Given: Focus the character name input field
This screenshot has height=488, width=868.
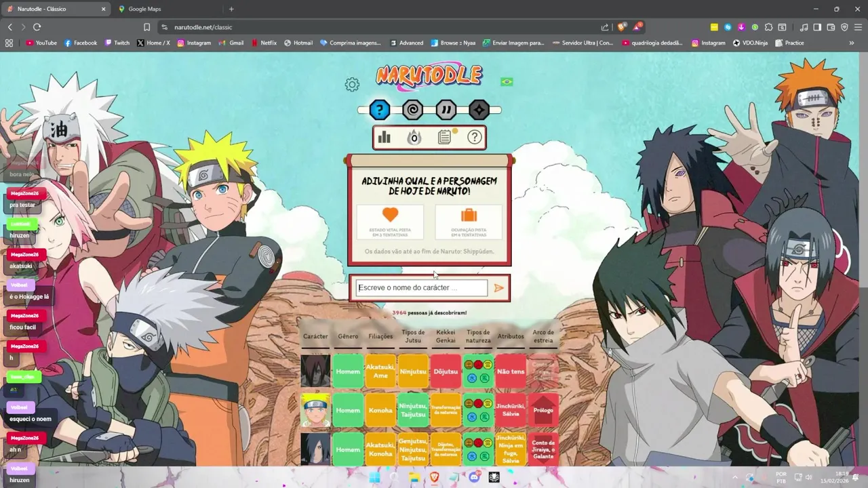Looking at the screenshot, I should pos(422,288).
